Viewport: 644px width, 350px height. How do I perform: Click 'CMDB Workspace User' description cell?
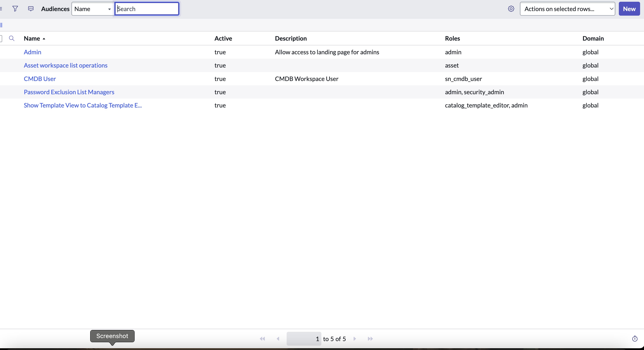pos(307,79)
